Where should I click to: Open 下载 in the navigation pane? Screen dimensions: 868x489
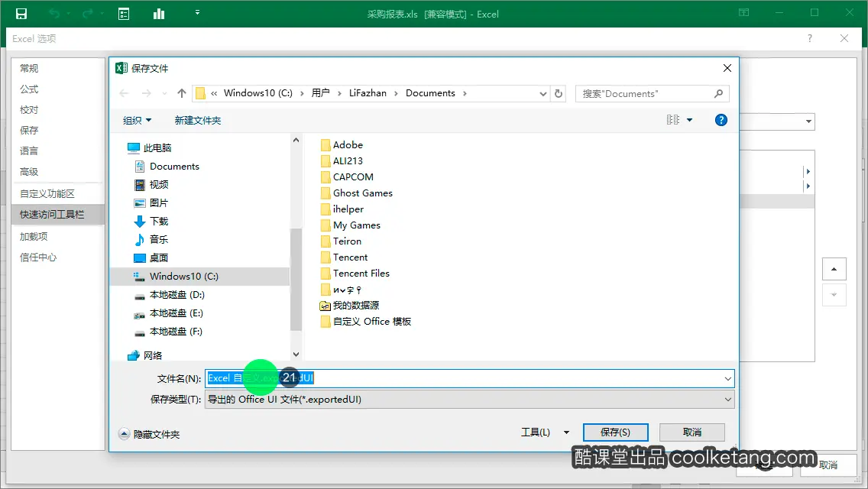click(151, 221)
